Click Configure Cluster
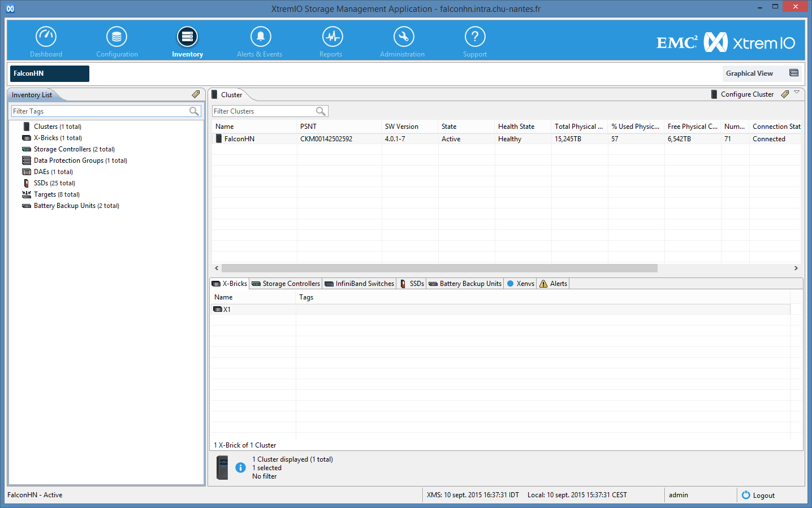Image resolution: width=812 pixels, height=508 pixels. click(747, 94)
